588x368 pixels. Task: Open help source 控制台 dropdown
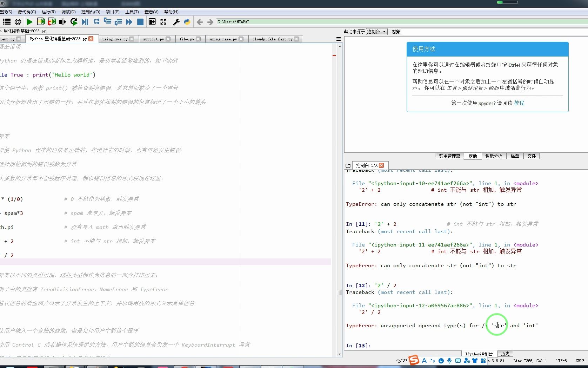point(376,32)
